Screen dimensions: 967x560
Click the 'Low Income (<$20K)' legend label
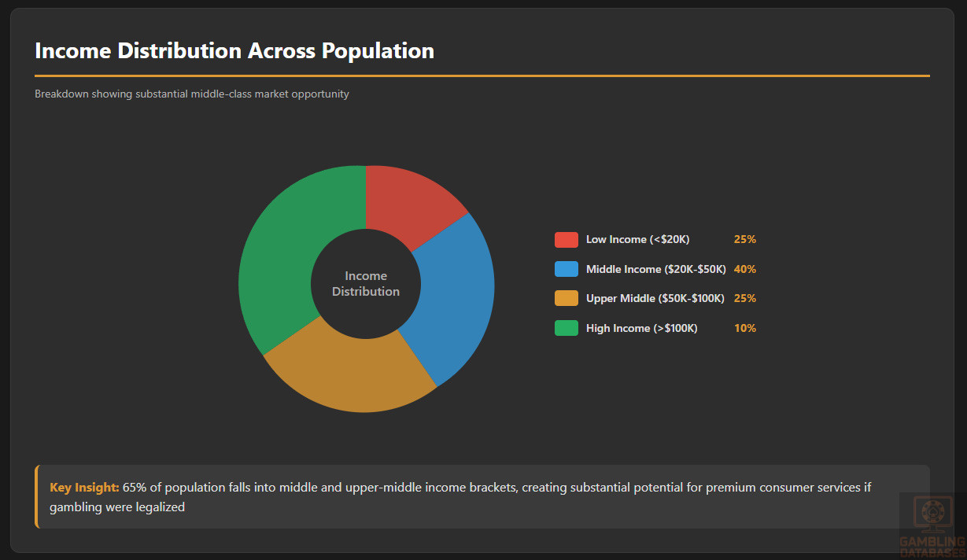click(637, 240)
